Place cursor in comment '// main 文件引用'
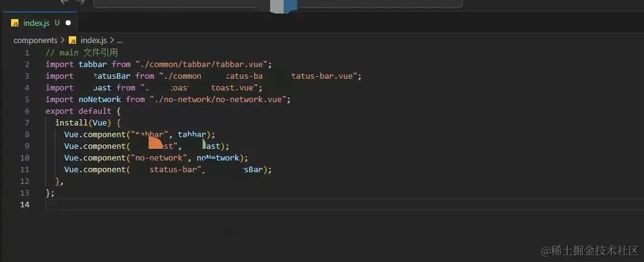 pos(82,53)
